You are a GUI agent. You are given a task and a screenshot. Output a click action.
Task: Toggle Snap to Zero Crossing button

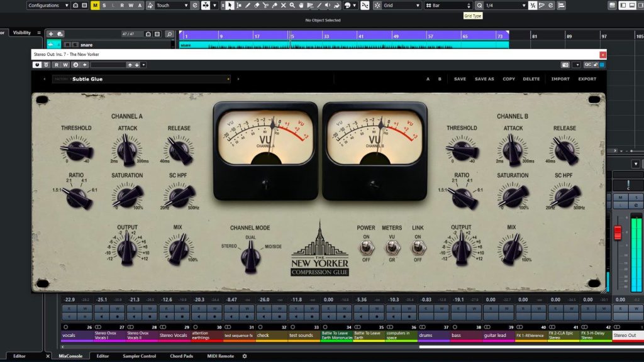[x=365, y=5]
